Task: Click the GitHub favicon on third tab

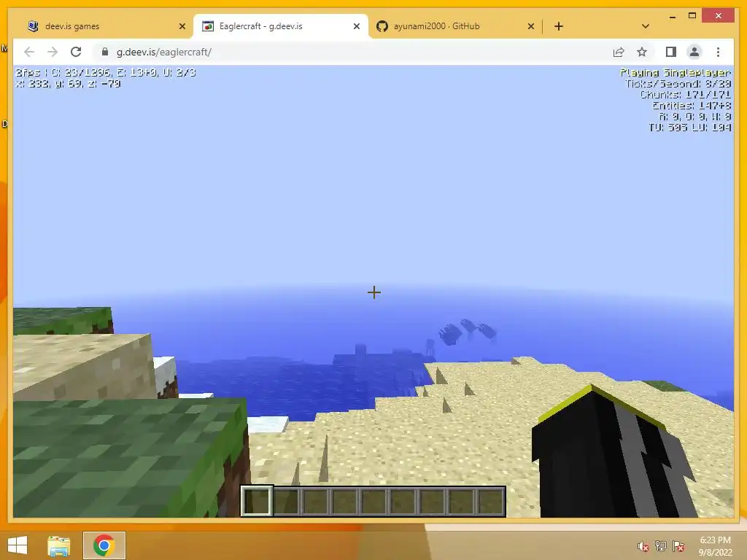Action: 382,26
